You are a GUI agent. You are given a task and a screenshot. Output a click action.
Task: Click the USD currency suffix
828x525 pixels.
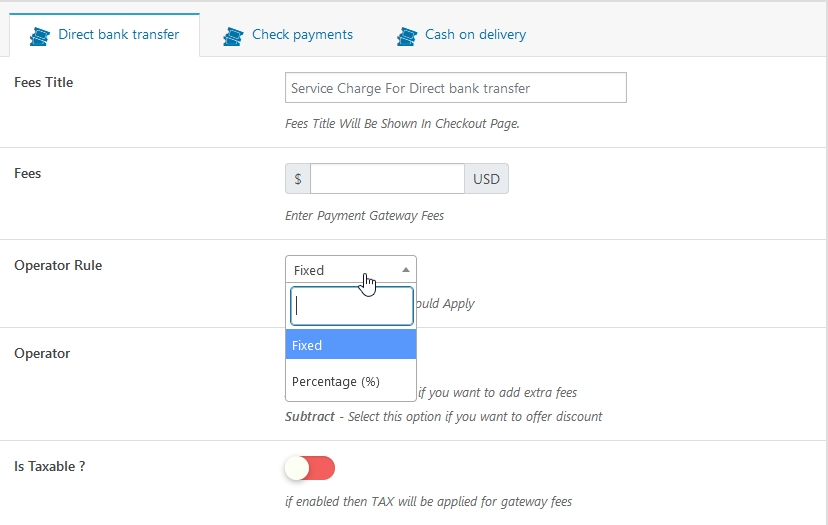pyautogui.click(x=486, y=179)
